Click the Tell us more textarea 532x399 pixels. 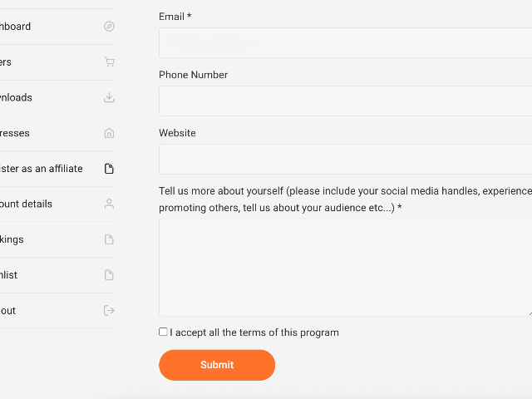(345, 268)
